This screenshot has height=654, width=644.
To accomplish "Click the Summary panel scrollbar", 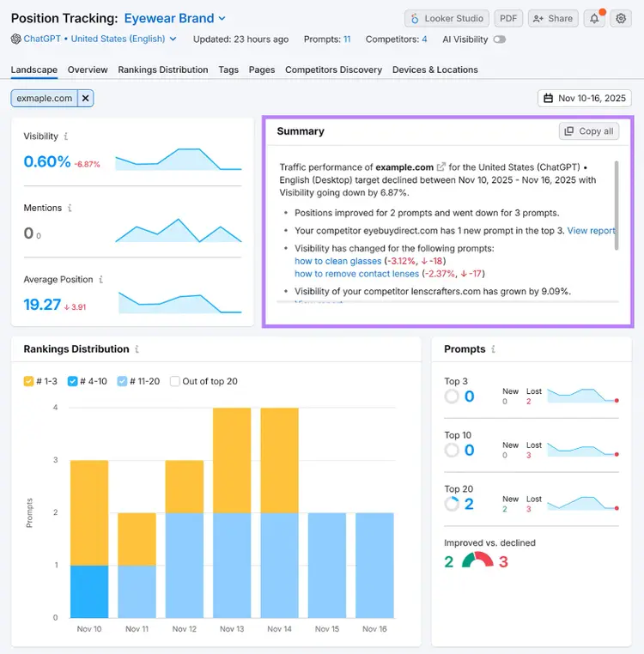I will [617, 205].
